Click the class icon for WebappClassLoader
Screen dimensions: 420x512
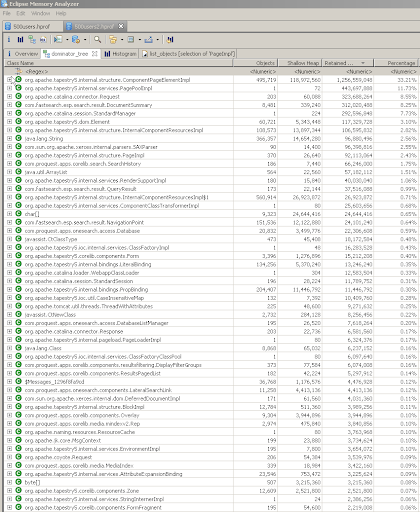tap(19, 272)
